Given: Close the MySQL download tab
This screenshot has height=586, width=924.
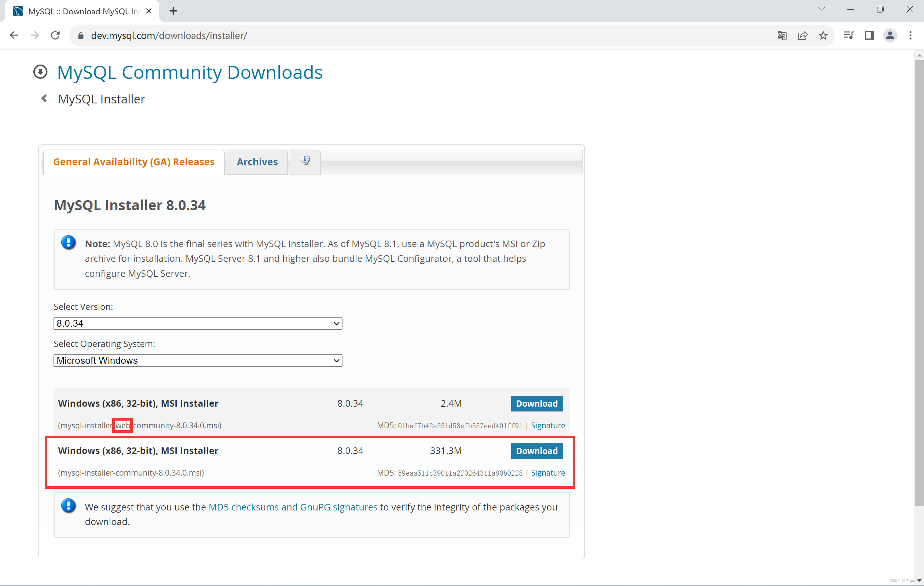Looking at the screenshot, I should pyautogui.click(x=149, y=11).
